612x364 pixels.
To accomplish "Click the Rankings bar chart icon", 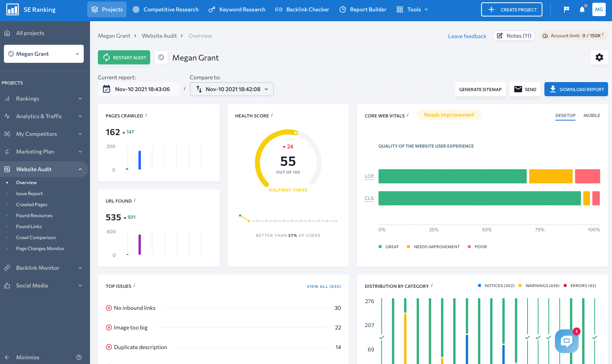I will 7,99.
